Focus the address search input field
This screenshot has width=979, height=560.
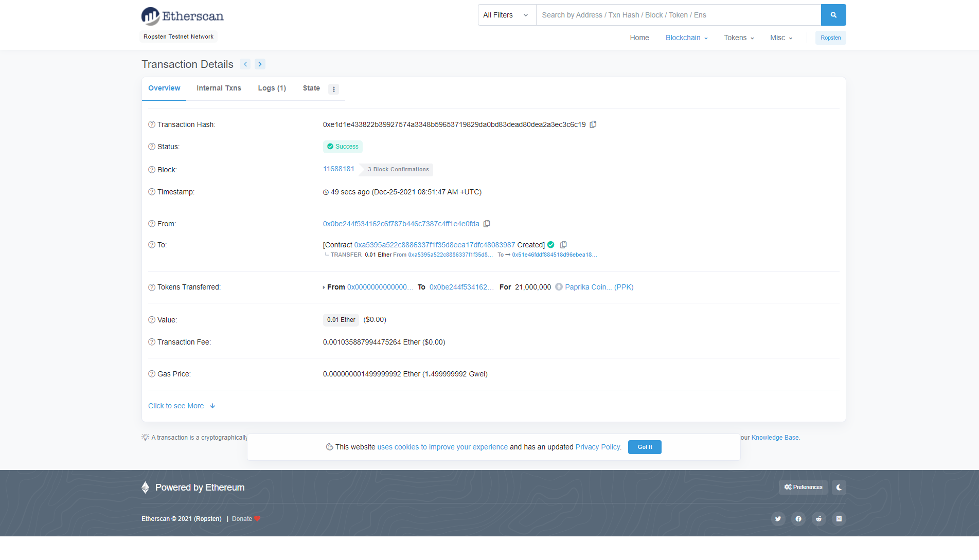point(678,15)
